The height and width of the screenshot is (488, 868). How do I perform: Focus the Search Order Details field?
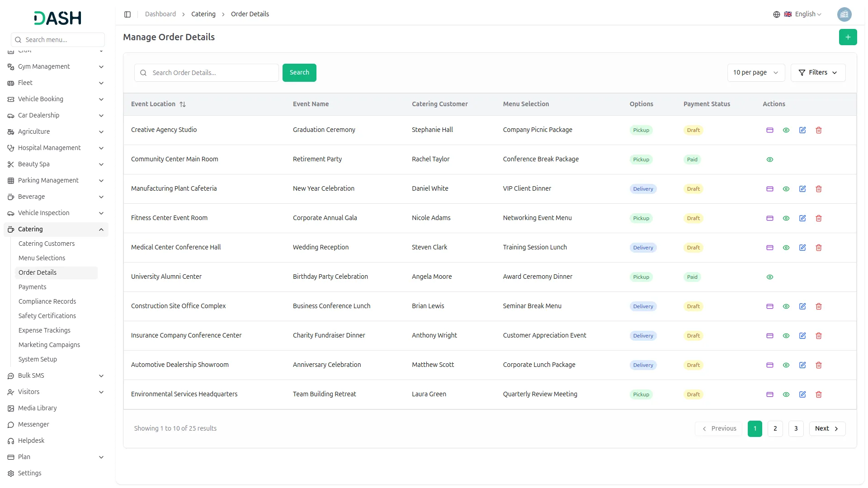point(212,73)
